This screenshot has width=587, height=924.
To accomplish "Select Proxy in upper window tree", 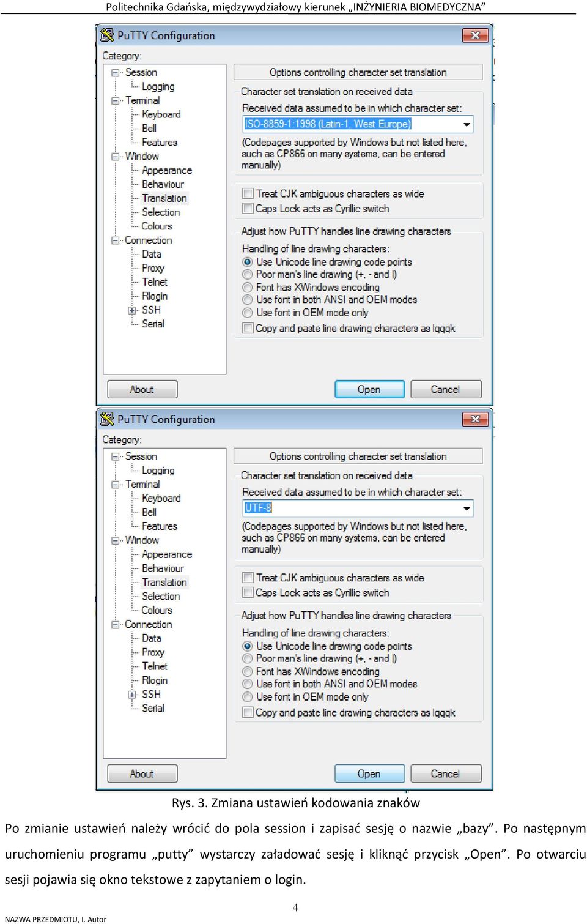I will [x=153, y=268].
